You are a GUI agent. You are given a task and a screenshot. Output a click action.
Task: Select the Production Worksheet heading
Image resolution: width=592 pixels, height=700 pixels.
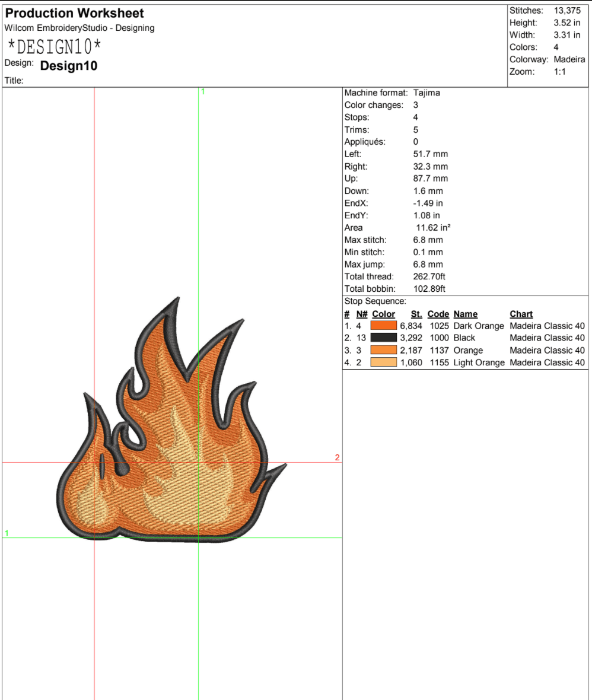click(x=74, y=12)
